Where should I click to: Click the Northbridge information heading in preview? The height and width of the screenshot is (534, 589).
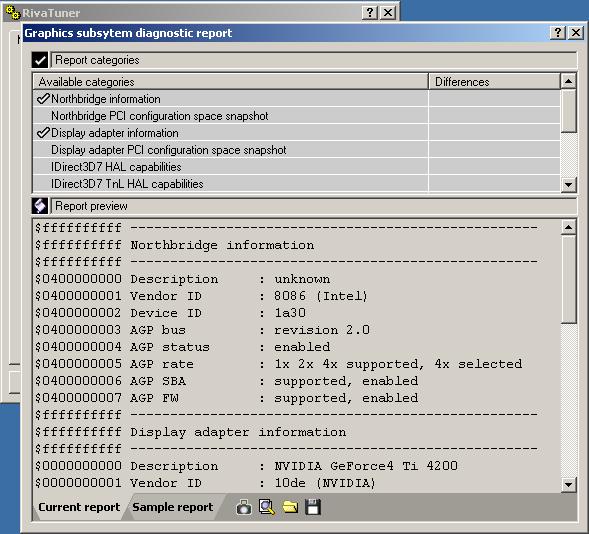[222, 245]
